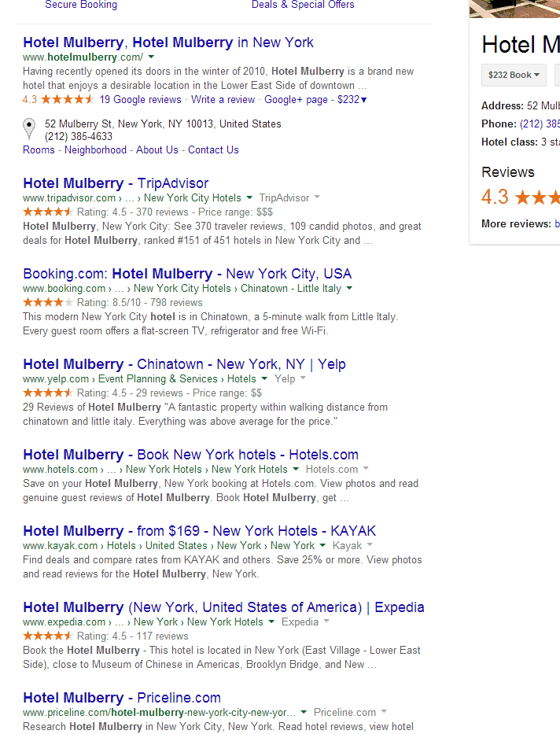Screen dimensions: 560x734
Task: Click the hotel photo thumbnail in the side panel
Action: (x=515, y=9)
